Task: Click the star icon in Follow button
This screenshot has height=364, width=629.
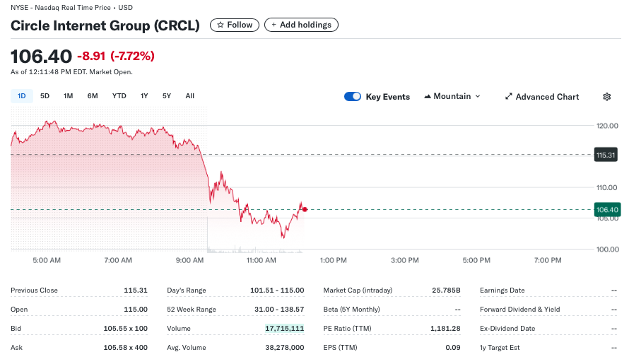Action: pos(221,25)
